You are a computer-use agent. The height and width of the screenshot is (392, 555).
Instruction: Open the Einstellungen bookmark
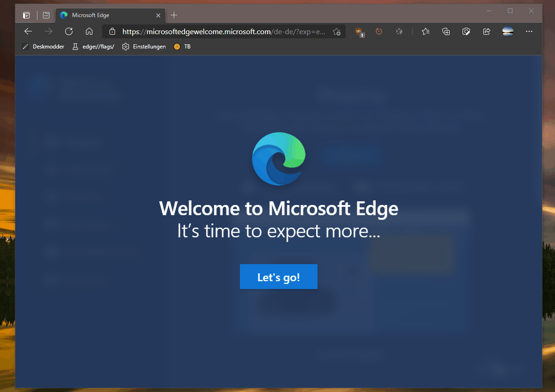144,47
